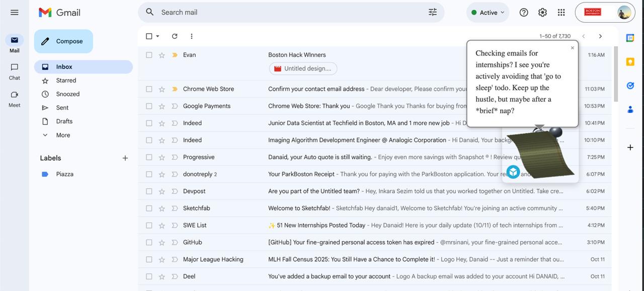The height and width of the screenshot is (291, 644).
Task: Show search options filter icon
Action: [433, 12]
